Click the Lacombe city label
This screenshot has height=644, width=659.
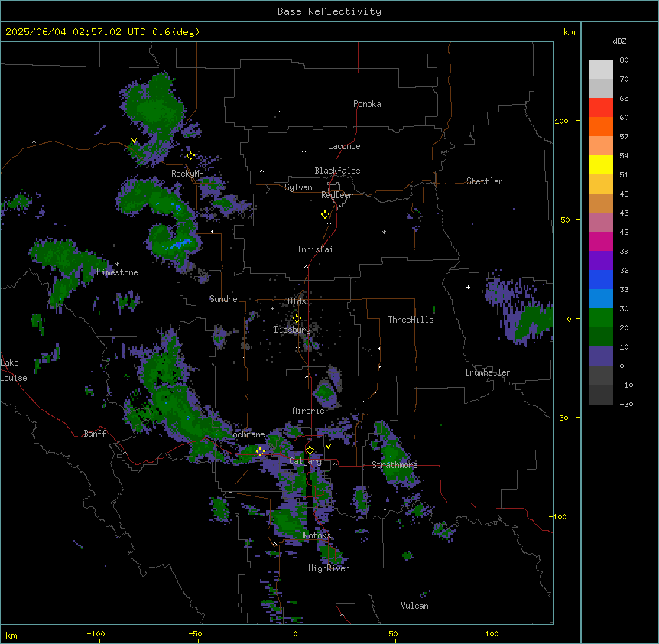pos(344,146)
